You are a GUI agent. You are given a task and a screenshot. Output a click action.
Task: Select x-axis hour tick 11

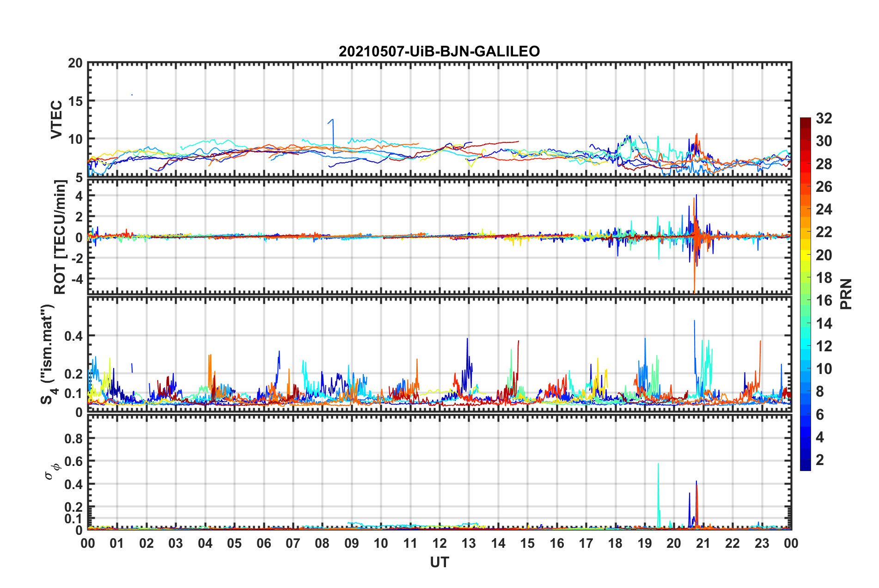click(x=410, y=543)
